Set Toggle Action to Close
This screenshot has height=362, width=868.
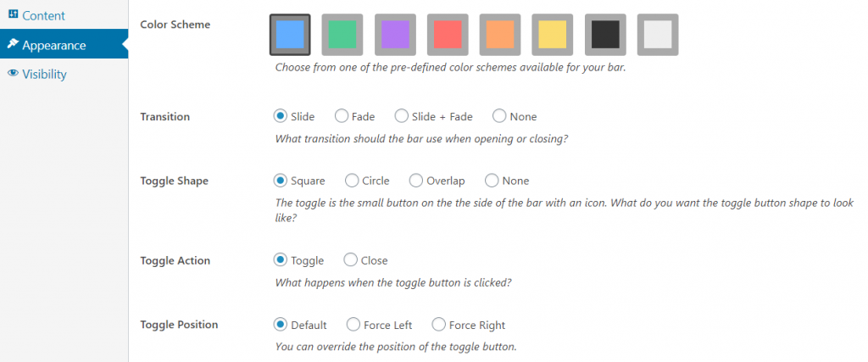coord(350,260)
